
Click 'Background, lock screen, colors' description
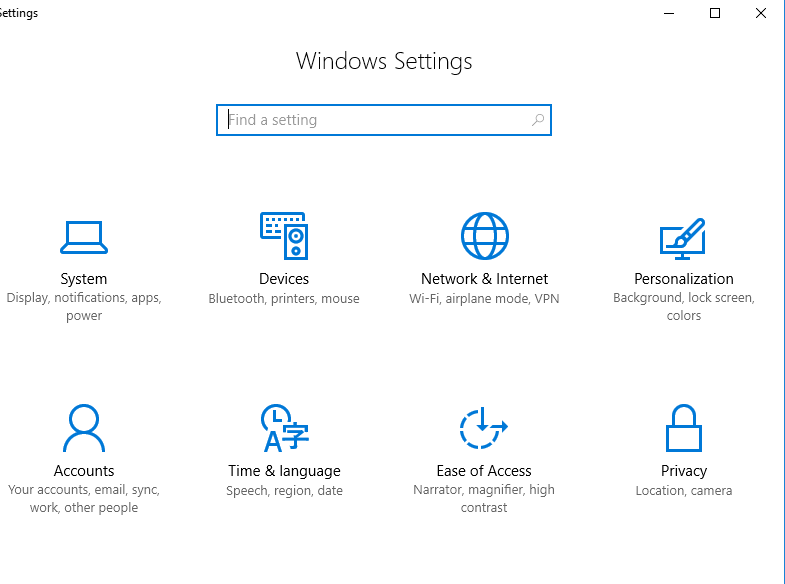pos(683,307)
